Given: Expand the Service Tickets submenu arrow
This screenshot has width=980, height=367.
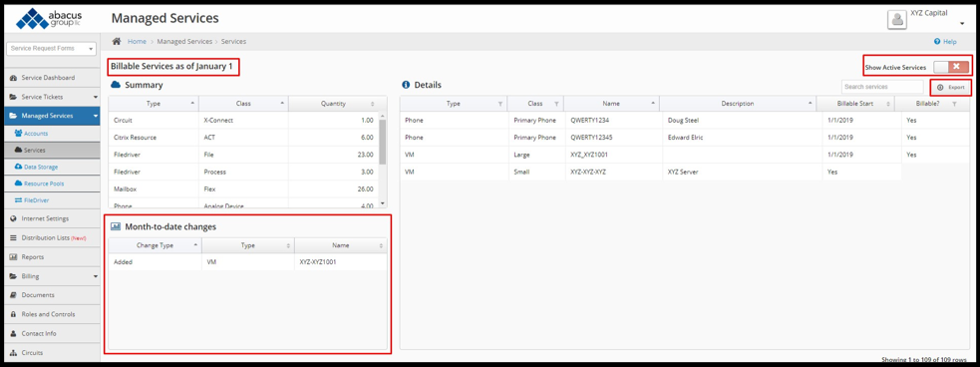Looking at the screenshot, I should (96, 98).
